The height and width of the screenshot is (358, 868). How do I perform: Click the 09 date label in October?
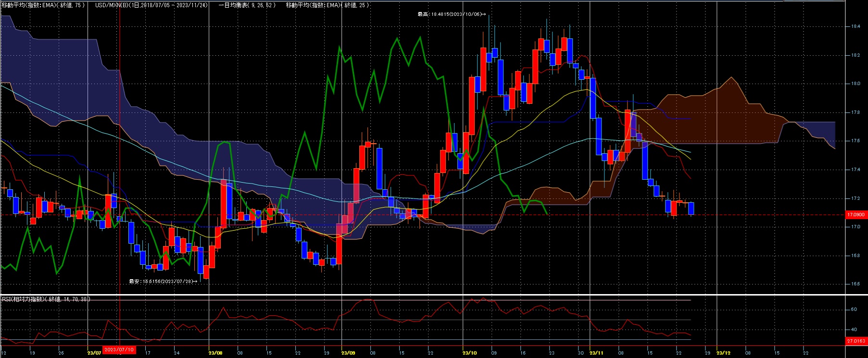(494, 353)
